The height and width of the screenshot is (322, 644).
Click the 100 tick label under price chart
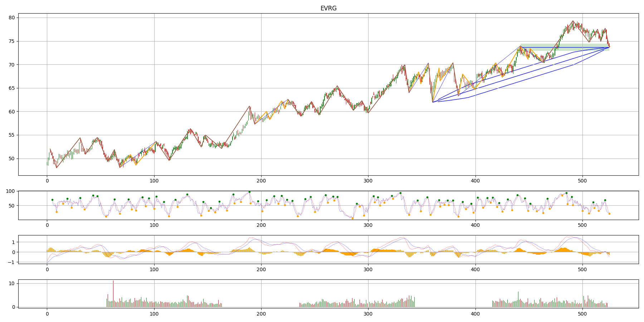click(154, 181)
